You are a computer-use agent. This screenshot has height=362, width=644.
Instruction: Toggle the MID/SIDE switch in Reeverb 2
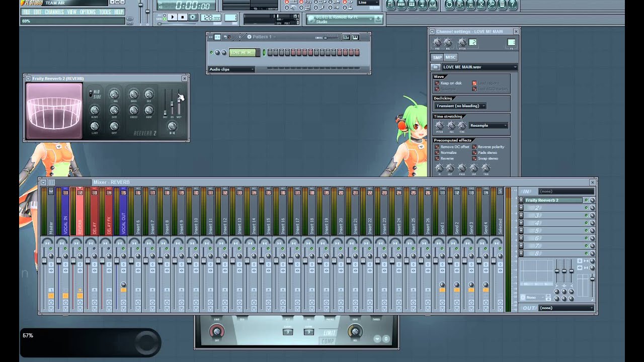(x=91, y=94)
